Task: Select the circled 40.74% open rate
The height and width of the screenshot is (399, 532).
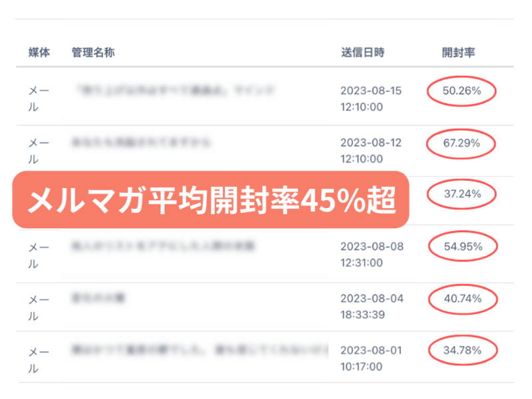Action: point(462,299)
